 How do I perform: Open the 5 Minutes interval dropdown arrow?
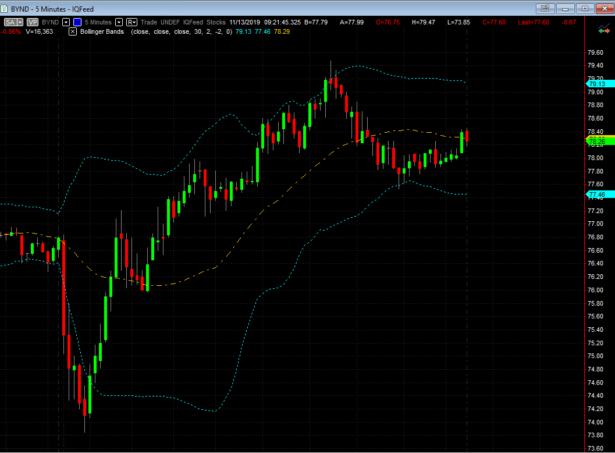120,20
